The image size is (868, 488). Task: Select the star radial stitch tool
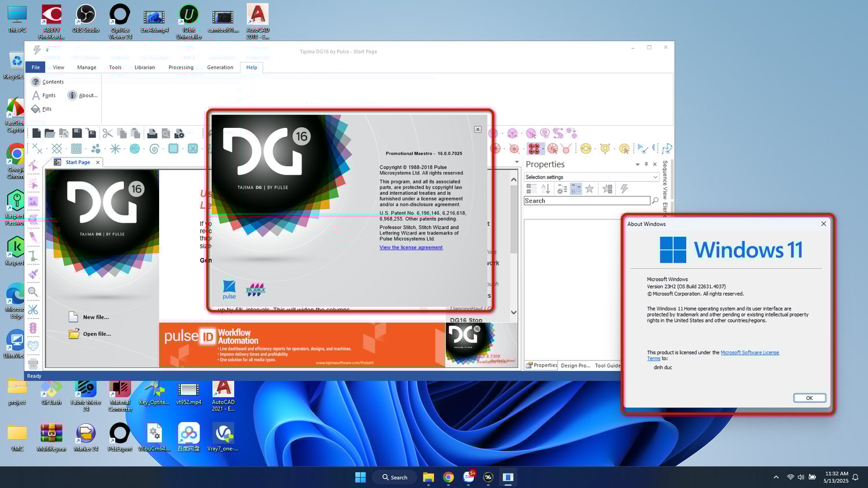[115, 149]
